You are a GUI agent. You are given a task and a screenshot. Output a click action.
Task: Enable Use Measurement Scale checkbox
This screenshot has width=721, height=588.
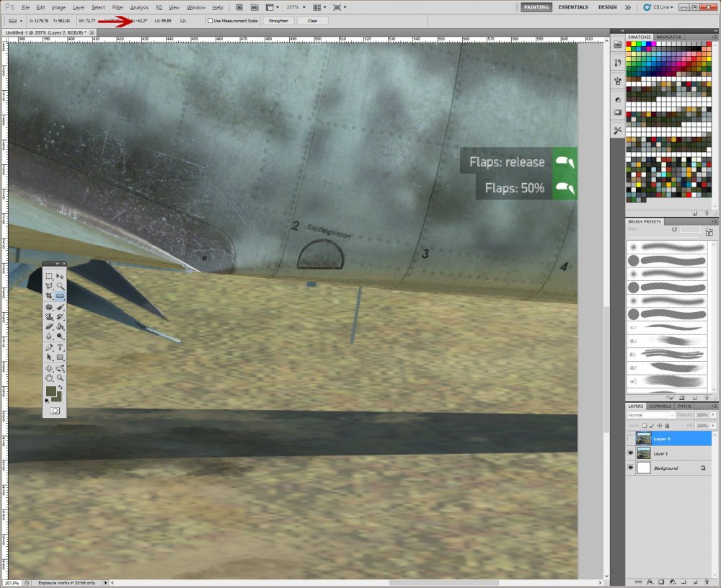pyautogui.click(x=210, y=21)
